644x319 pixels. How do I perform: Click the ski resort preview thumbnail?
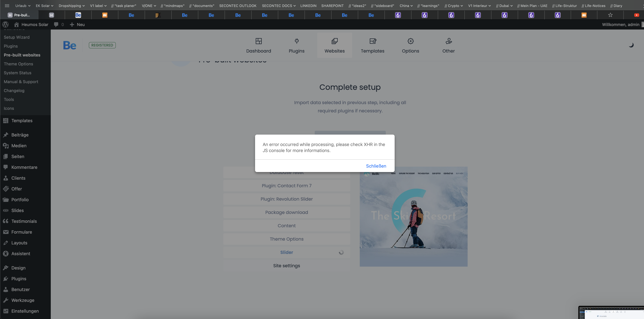(x=414, y=217)
